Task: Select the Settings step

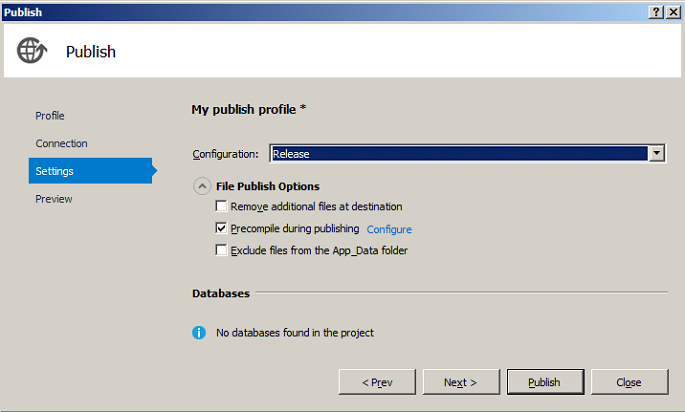Action: coord(55,171)
